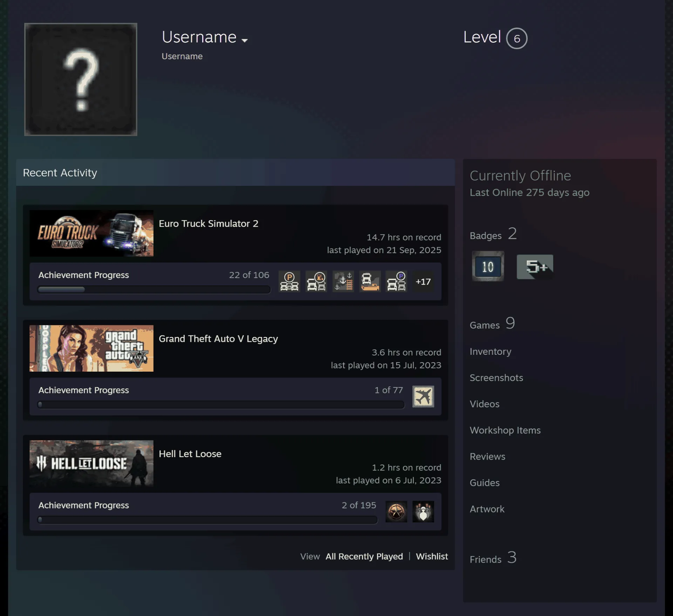Open the Level 6 badge circle
673x616 pixels.
pos(516,38)
